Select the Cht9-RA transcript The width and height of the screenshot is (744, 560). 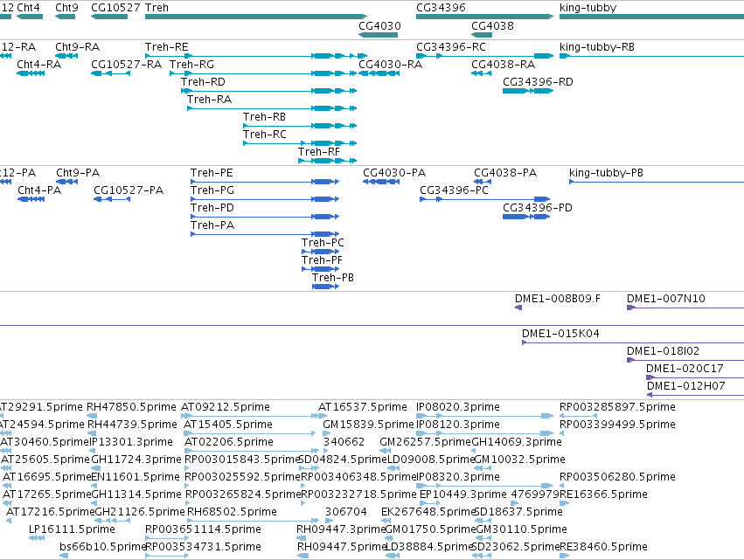click(x=66, y=56)
